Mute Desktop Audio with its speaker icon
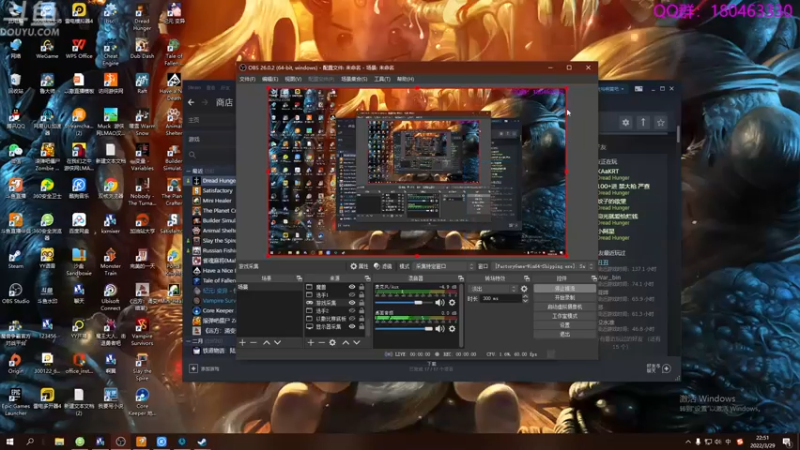 pyautogui.click(x=440, y=329)
